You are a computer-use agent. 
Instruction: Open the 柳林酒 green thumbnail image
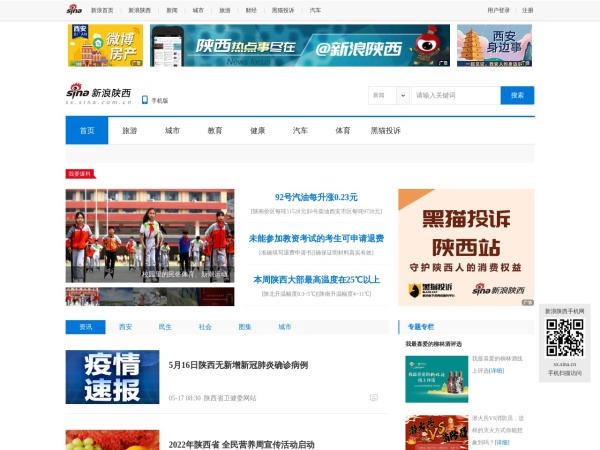(x=437, y=379)
